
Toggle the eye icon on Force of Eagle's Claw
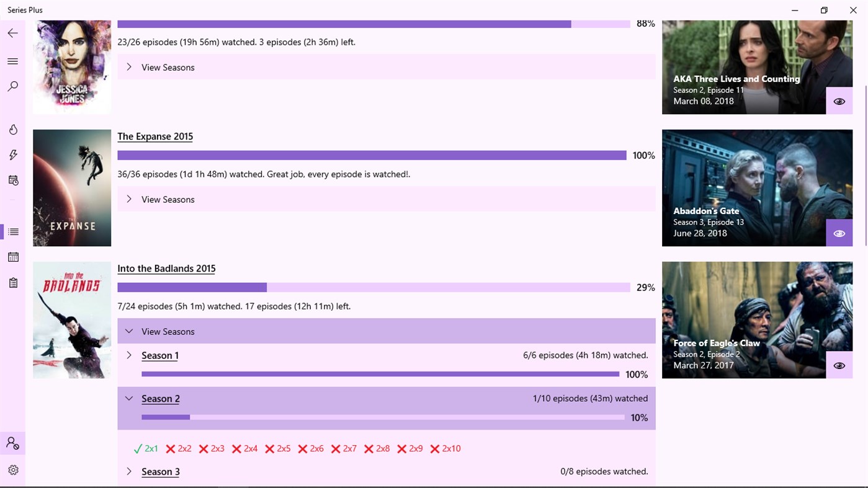(839, 365)
